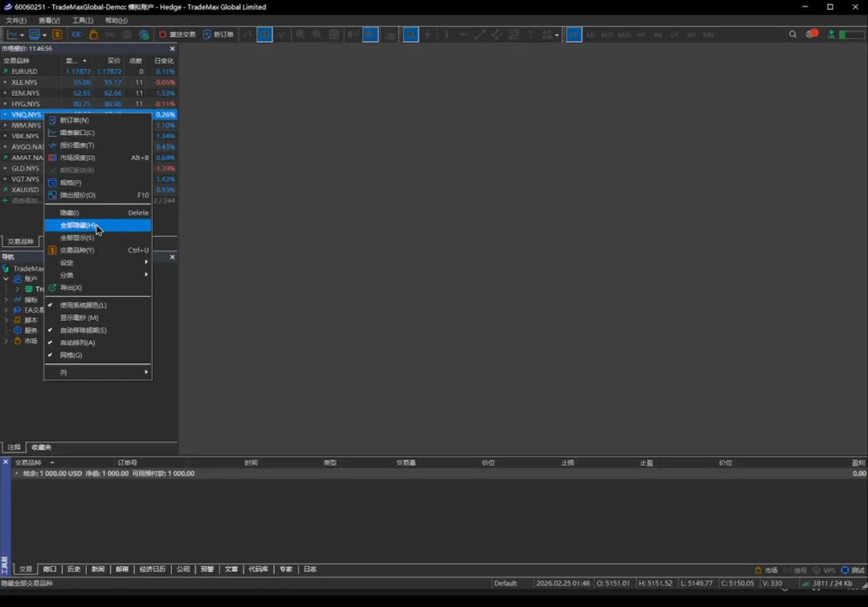The image size is (868, 607).
Task: Click the 算法交易 algo trading button
Action: pyautogui.click(x=177, y=35)
